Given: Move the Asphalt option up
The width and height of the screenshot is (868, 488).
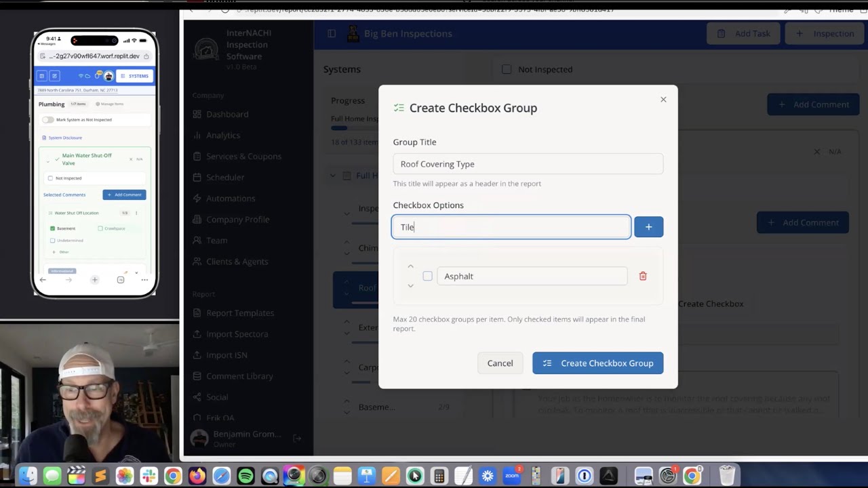Looking at the screenshot, I should [x=410, y=266].
